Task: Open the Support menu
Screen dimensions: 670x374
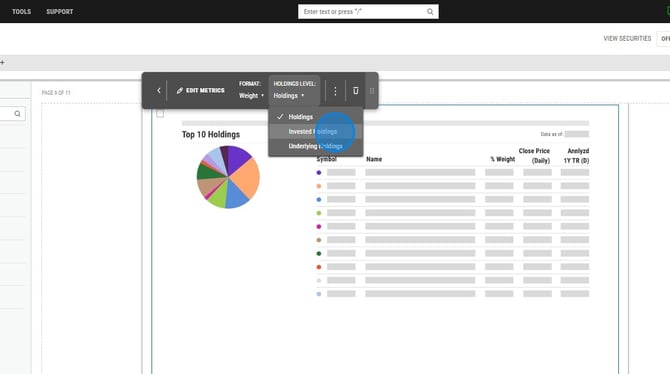Action: [x=60, y=12]
